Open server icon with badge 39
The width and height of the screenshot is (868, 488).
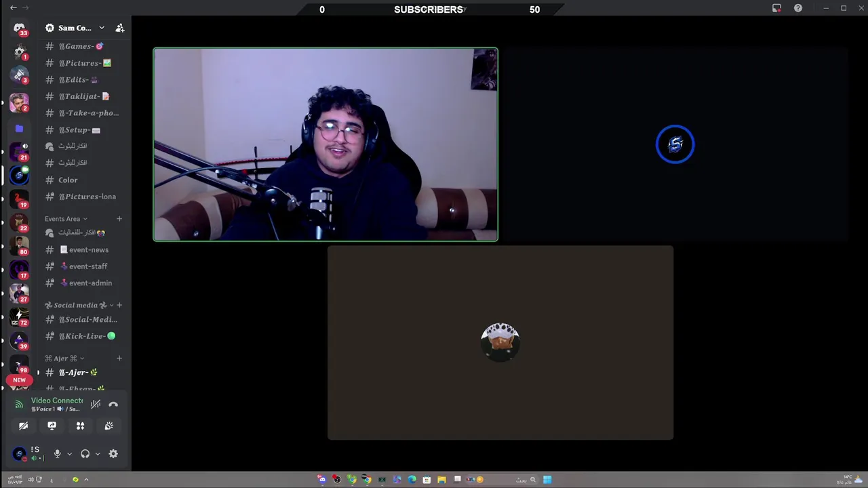(19, 340)
